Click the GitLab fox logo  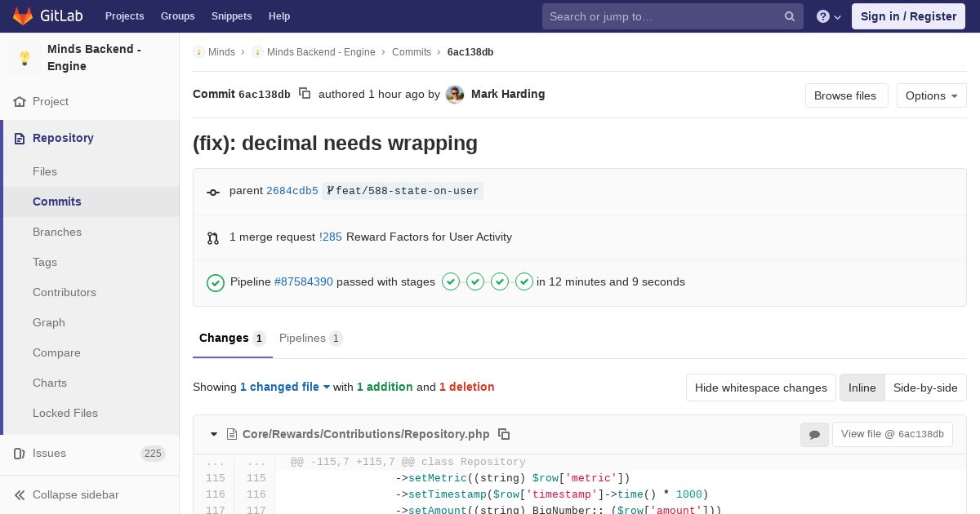click(23, 16)
